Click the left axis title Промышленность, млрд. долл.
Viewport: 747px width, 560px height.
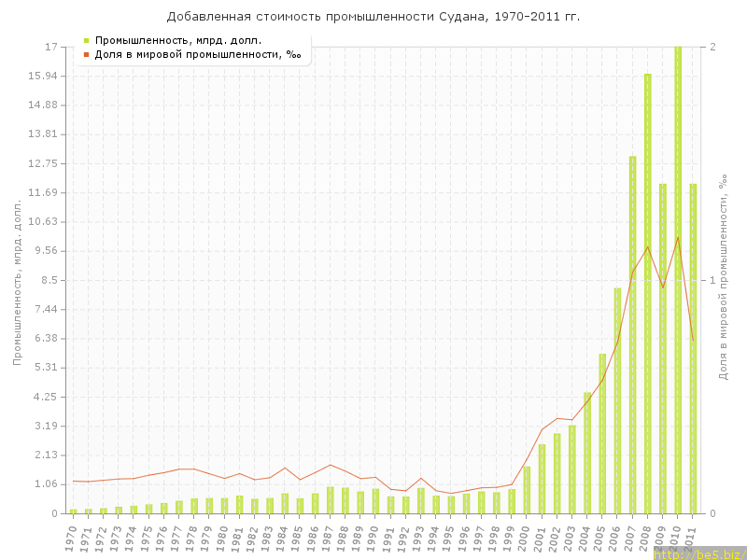click(x=17, y=280)
